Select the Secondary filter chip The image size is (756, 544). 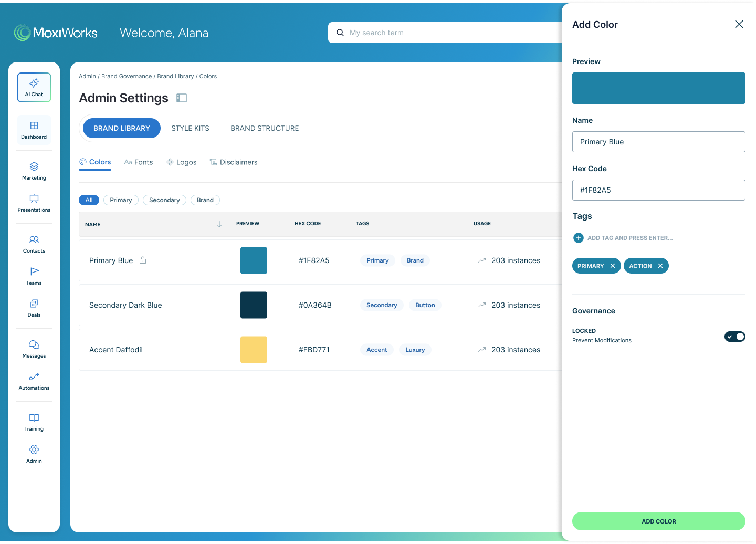point(164,200)
